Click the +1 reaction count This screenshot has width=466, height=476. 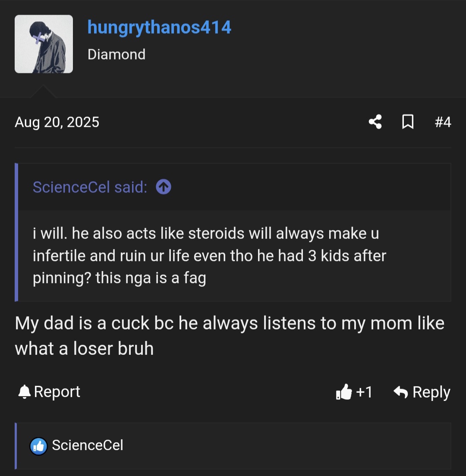point(364,392)
